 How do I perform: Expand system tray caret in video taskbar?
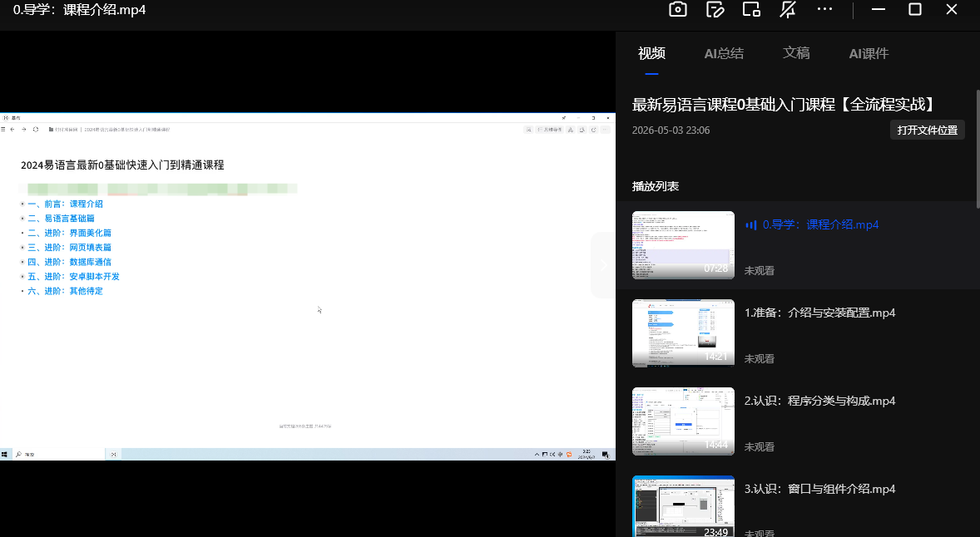[x=537, y=455]
